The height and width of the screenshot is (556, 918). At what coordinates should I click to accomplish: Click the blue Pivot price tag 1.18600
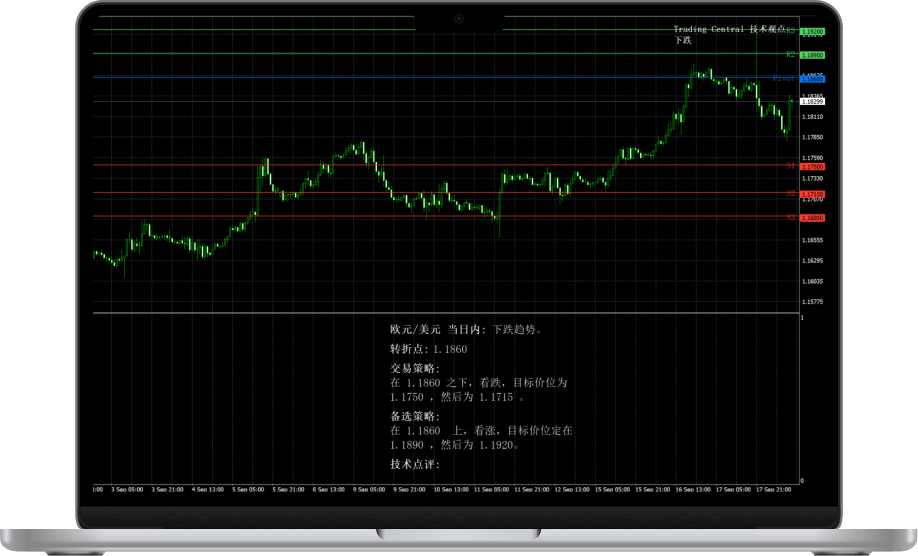coord(812,78)
